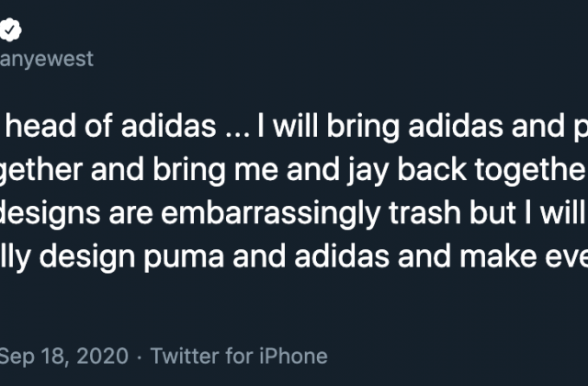Click the word 'embarrassingly' in the tweet
588x386 pixels.
(271, 214)
